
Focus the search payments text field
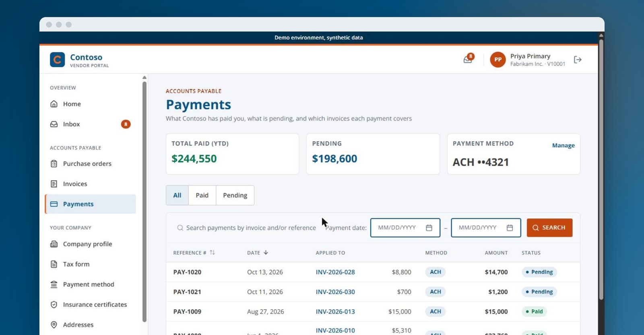tap(247, 228)
